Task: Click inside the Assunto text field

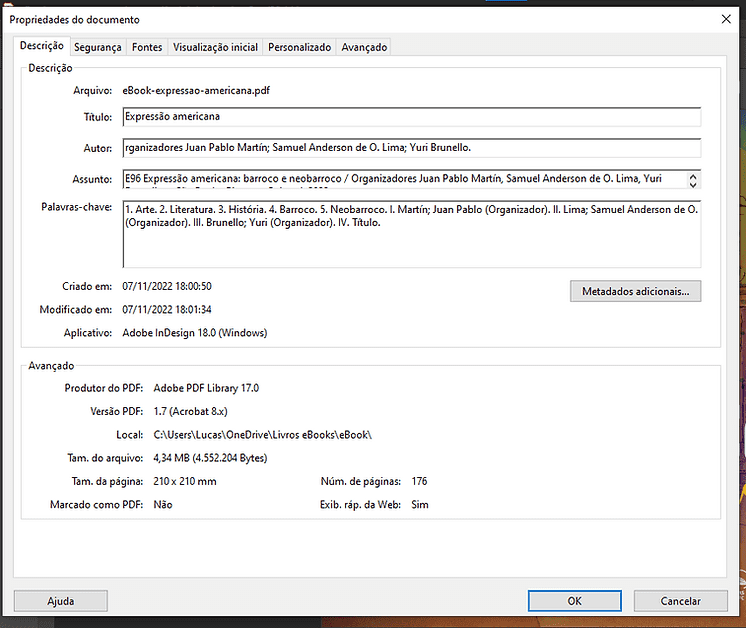Action: (x=400, y=179)
